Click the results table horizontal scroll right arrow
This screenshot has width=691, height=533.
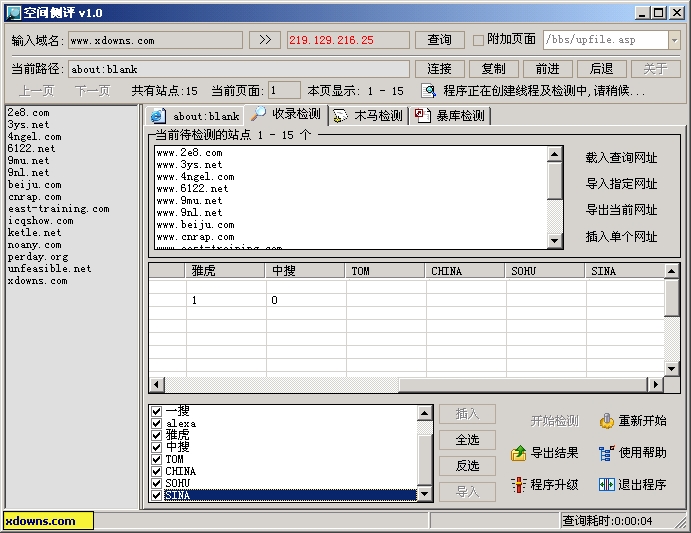tap(656, 384)
